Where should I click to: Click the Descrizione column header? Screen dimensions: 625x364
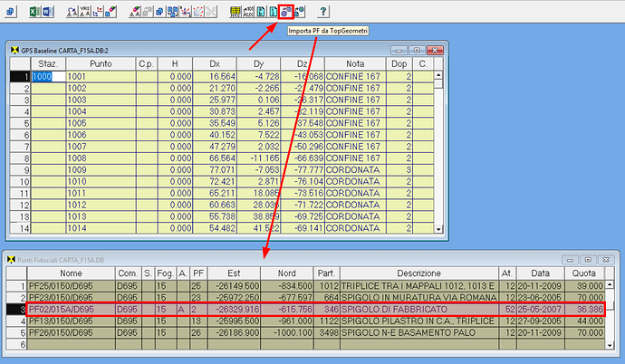point(418,273)
